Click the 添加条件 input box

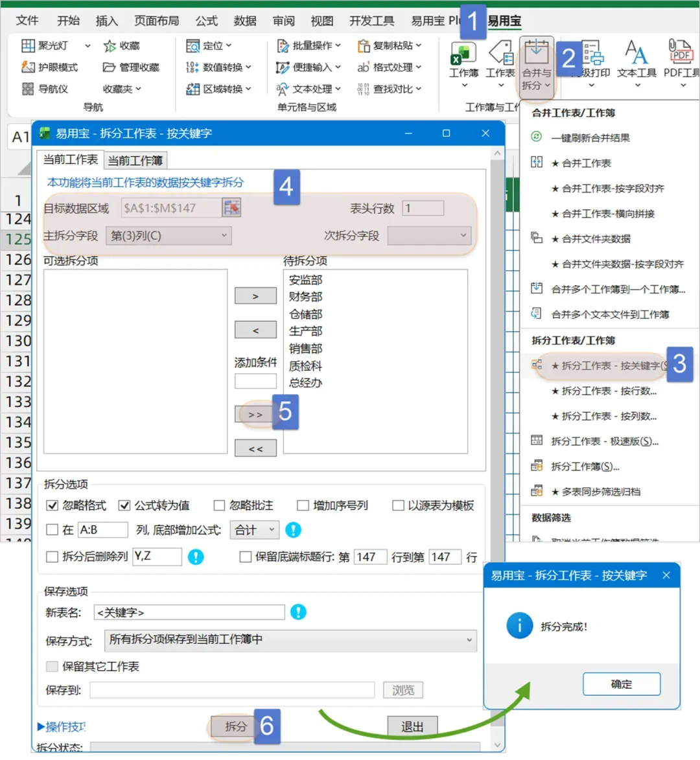coord(255,381)
